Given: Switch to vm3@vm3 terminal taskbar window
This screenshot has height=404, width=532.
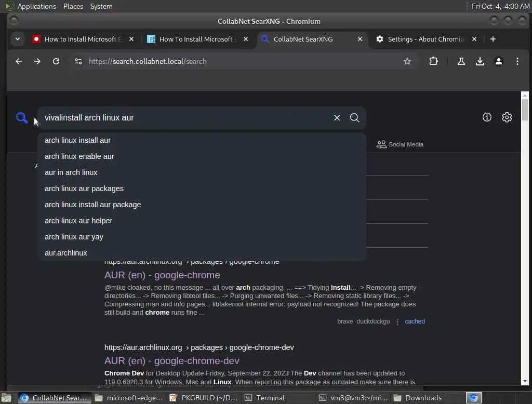Looking at the screenshot, I should [353, 398].
